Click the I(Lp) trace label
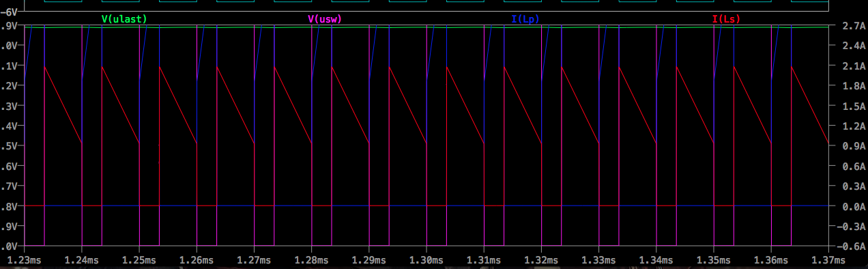 (526, 19)
